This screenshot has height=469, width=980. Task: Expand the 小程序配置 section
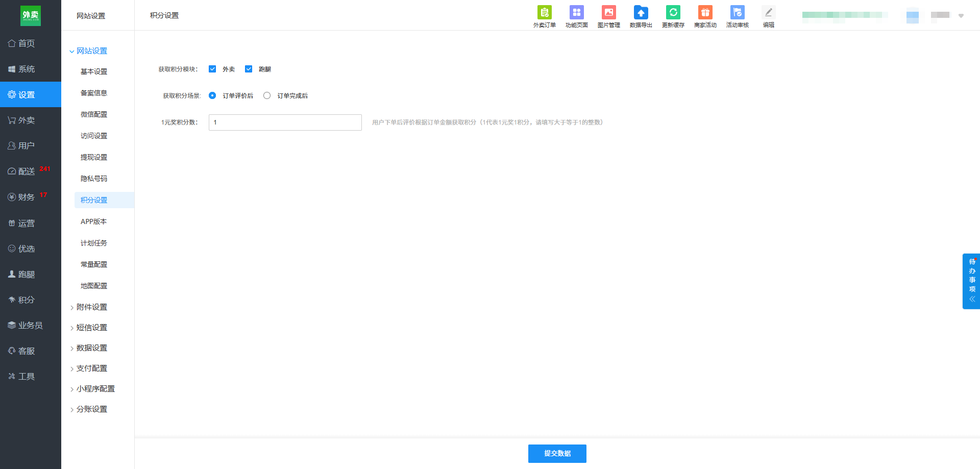click(x=92, y=388)
